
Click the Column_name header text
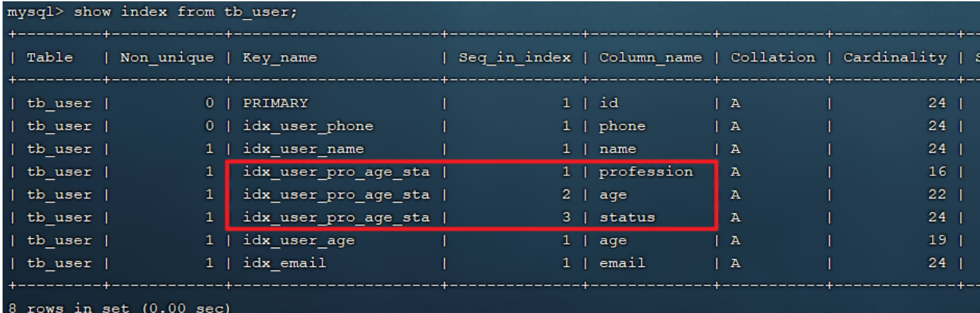click(650, 58)
